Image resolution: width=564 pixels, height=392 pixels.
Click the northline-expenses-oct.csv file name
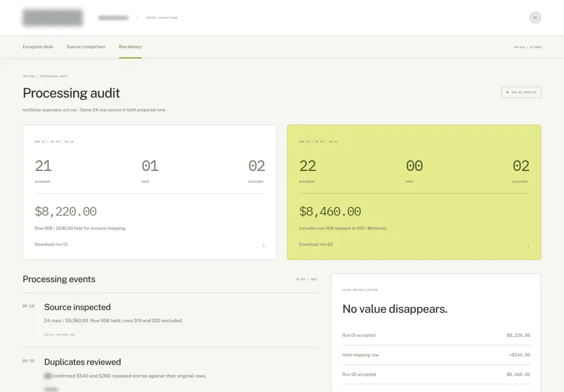(49, 110)
